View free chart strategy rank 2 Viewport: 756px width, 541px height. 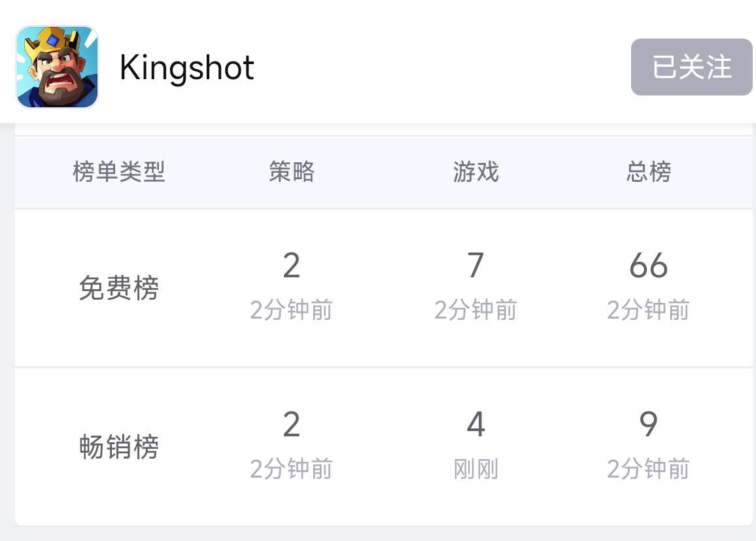click(291, 265)
